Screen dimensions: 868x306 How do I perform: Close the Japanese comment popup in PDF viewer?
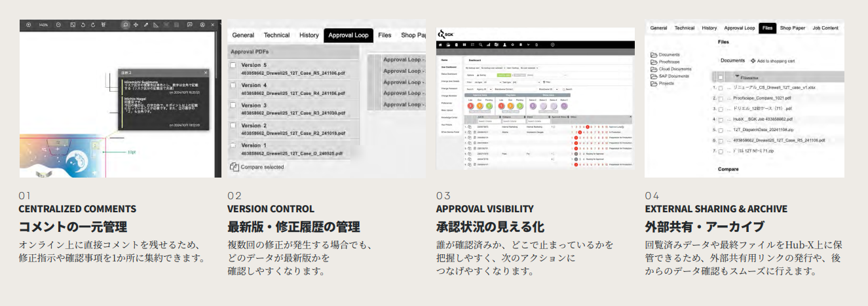(x=206, y=73)
